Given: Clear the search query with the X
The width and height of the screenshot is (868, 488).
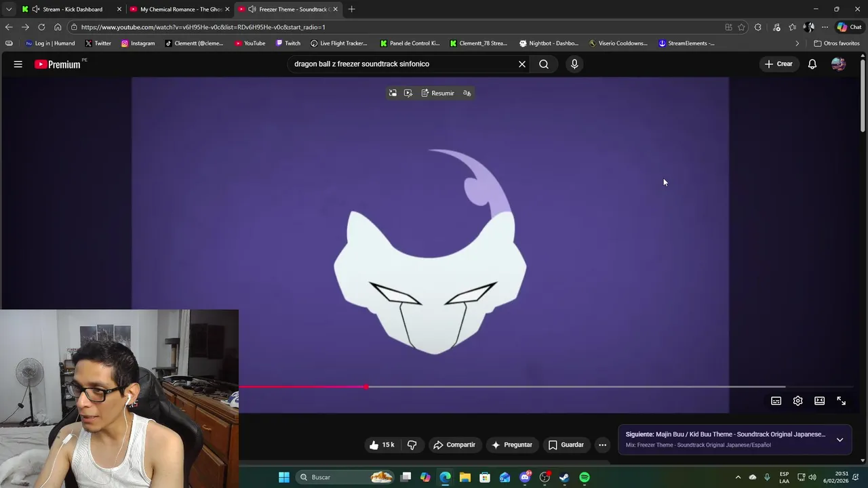Looking at the screenshot, I should [522, 64].
